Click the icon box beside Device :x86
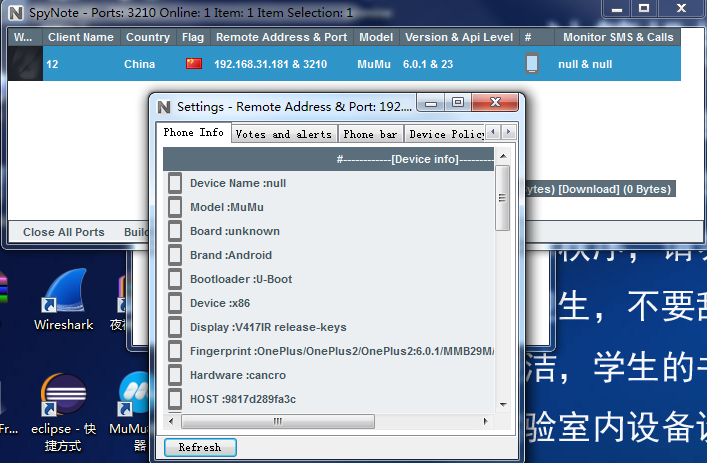 pyautogui.click(x=175, y=303)
